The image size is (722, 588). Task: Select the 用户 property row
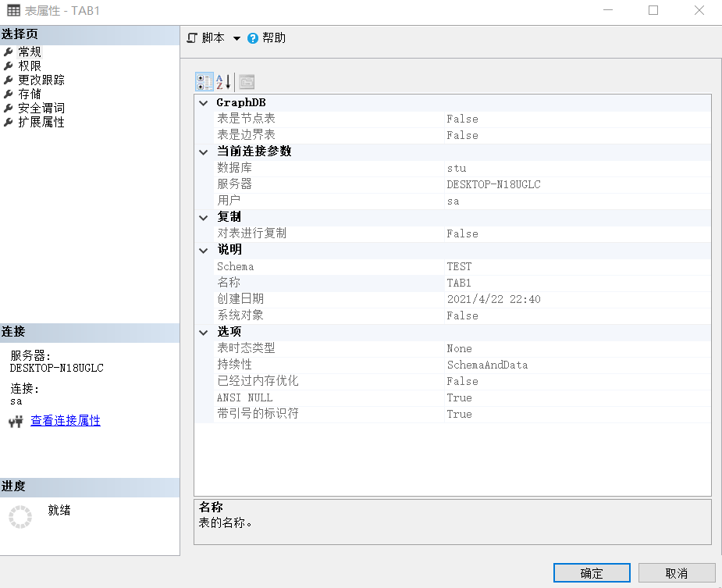(x=462, y=201)
